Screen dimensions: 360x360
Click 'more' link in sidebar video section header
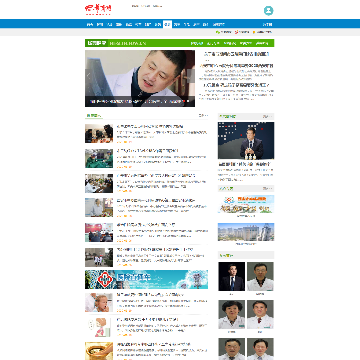pyautogui.click(x=267, y=116)
